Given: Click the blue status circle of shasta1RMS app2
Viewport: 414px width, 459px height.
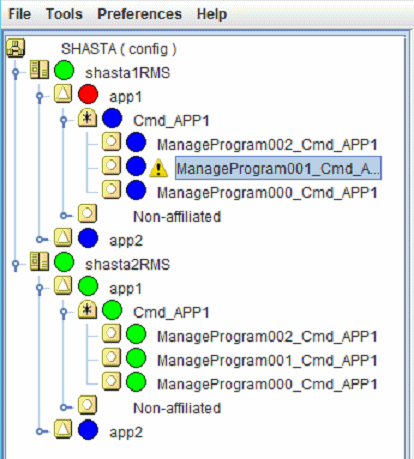Looking at the screenshot, I should point(88,238).
